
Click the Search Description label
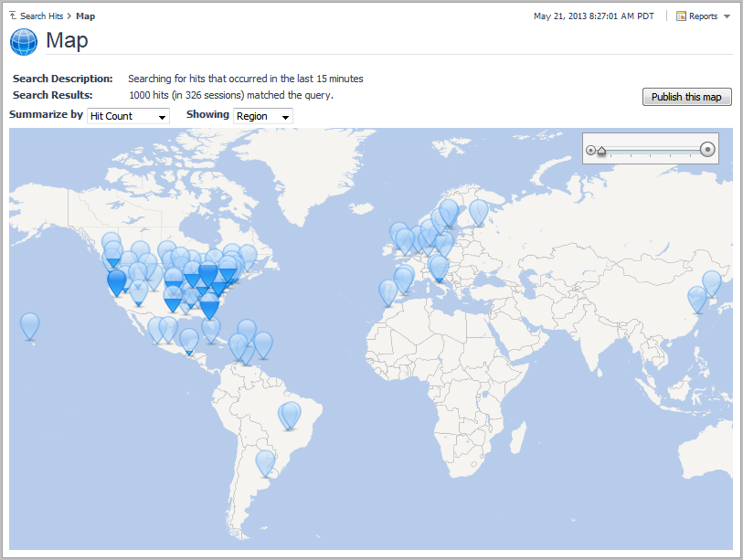[x=62, y=79]
